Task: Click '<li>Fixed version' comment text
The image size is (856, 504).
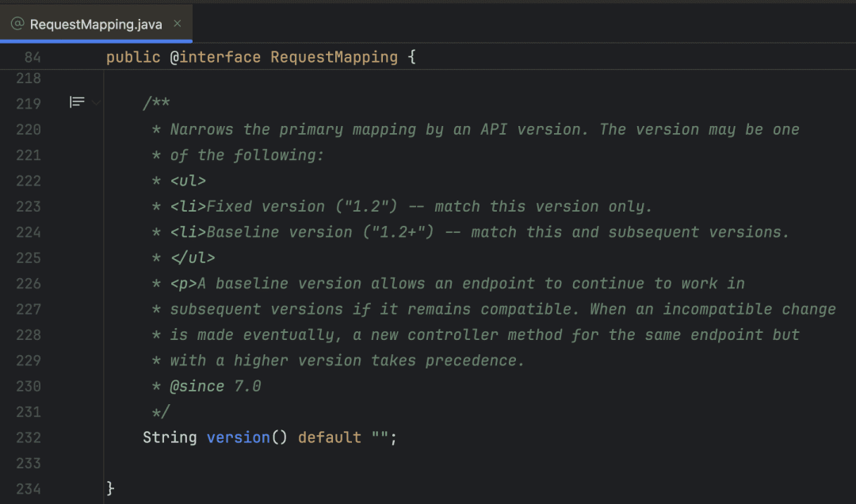Action: (248, 206)
